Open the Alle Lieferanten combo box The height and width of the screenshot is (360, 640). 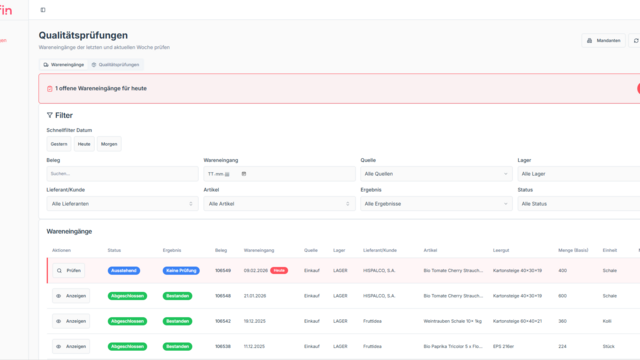(x=122, y=204)
